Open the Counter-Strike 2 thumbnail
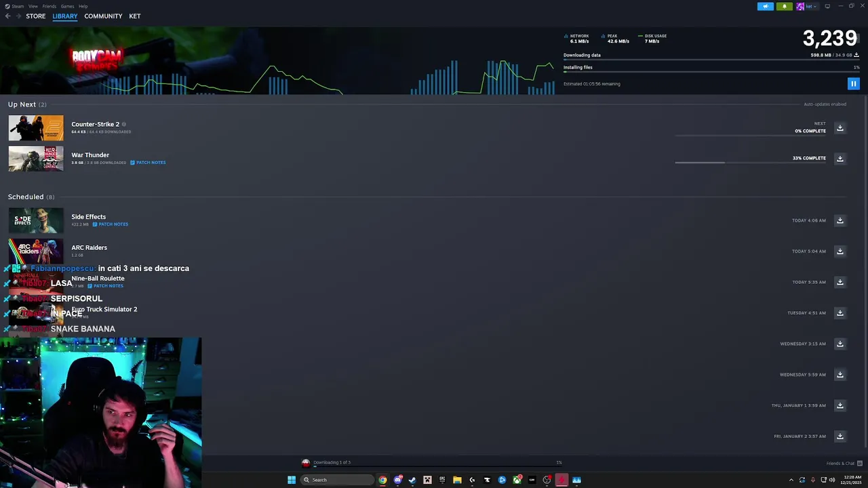 pos(36,128)
